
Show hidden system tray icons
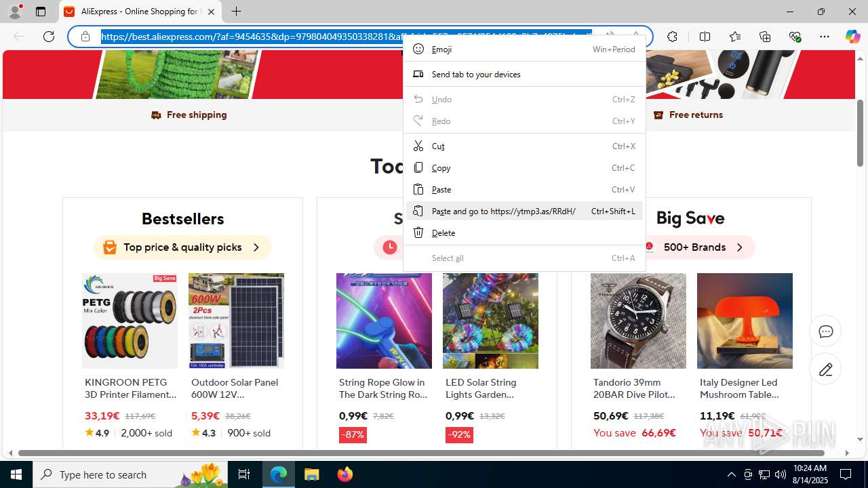[731, 474]
